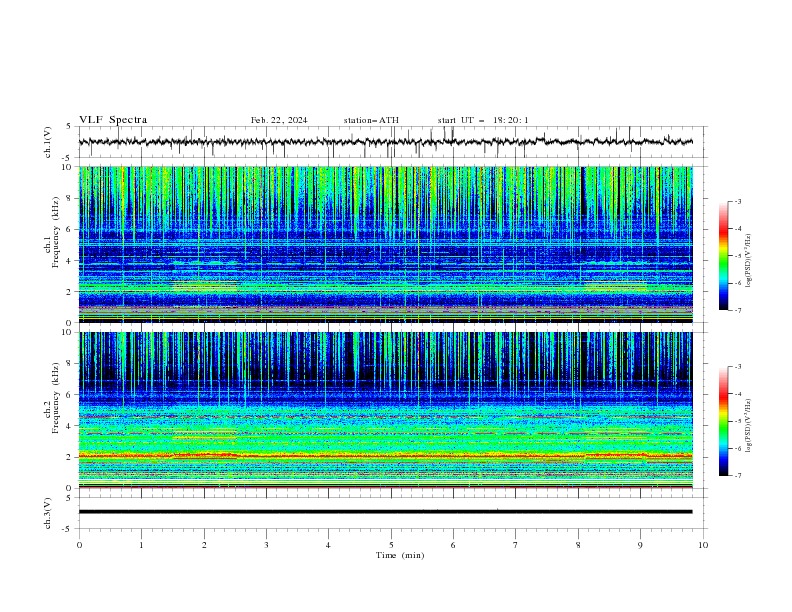The height and width of the screenshot is (612, 792).
Task: Click the "-4" tick on ch.2 colorbar
Action: [x=737, y=394]
